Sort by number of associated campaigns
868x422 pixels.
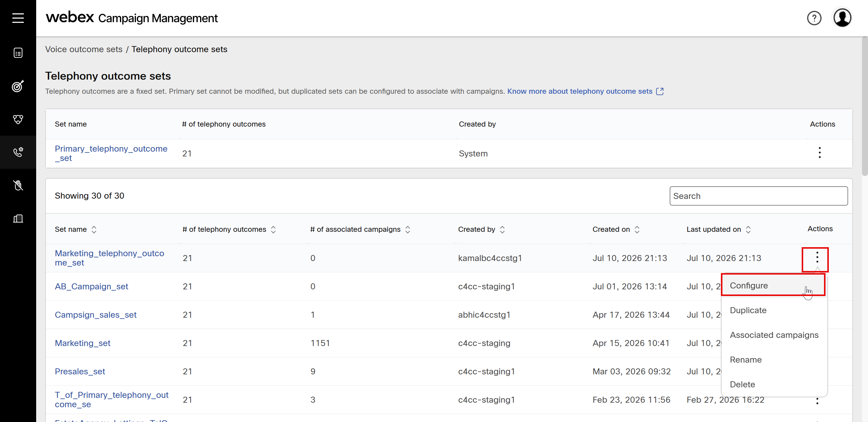(x=407, y=230)
